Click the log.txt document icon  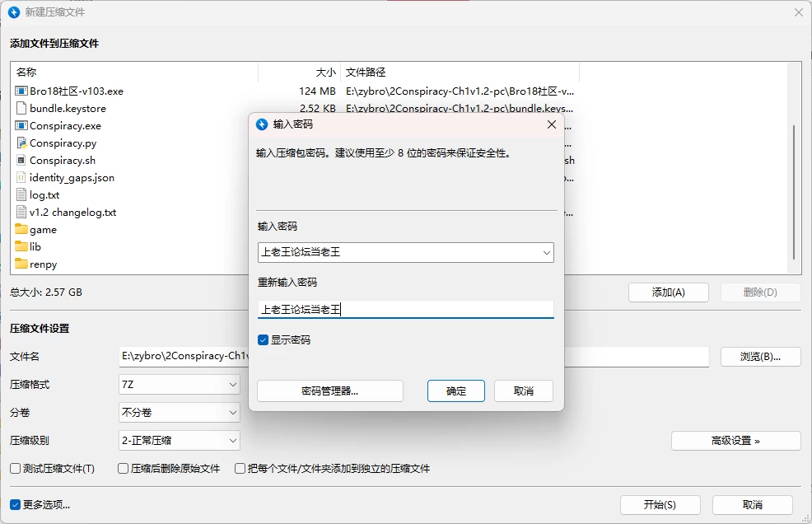tap(21, 195)
